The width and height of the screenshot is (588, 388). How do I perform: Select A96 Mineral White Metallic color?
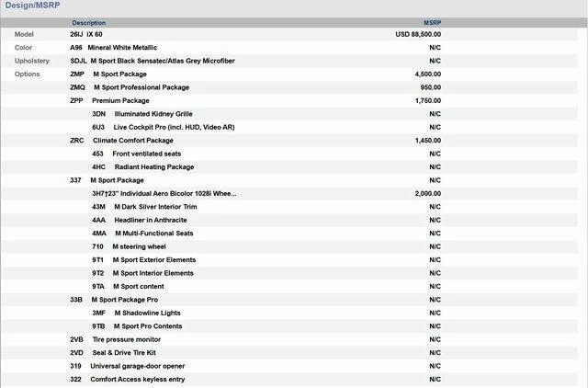[113, 47]
